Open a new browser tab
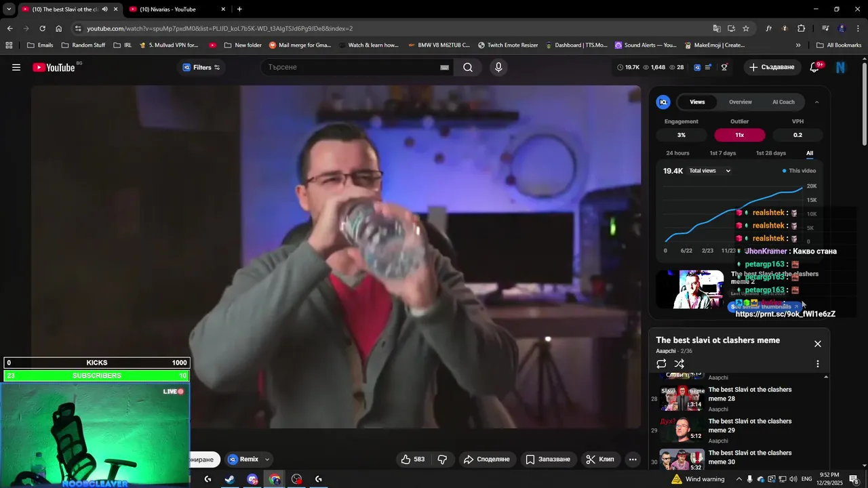 click(x=239, y=9)
